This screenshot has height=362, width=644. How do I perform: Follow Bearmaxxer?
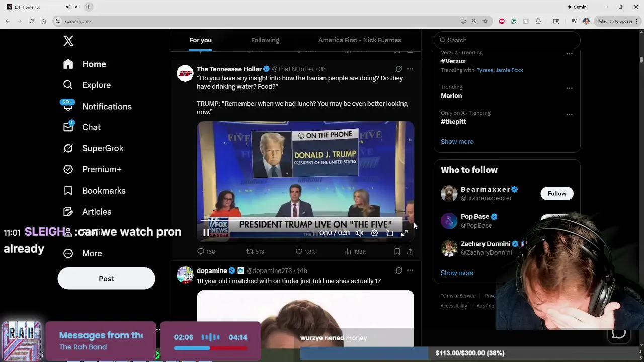[557, 194]
